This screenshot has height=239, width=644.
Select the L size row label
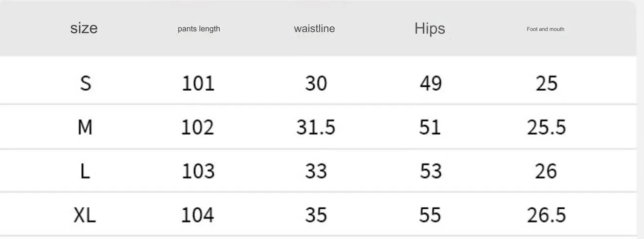[85, 171]
